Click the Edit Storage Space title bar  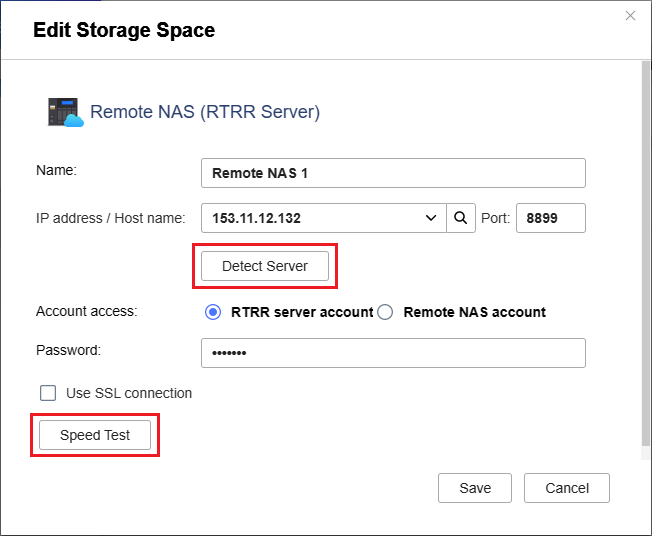point(300,30)
